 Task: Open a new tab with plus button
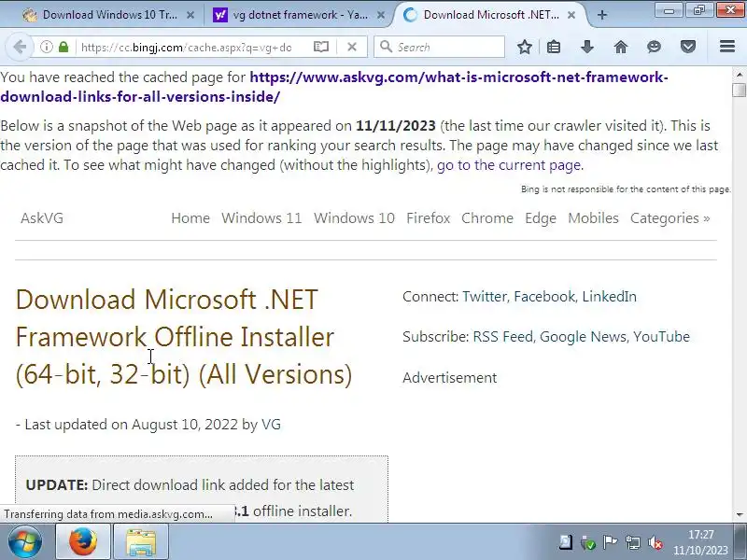click(602, 15)
